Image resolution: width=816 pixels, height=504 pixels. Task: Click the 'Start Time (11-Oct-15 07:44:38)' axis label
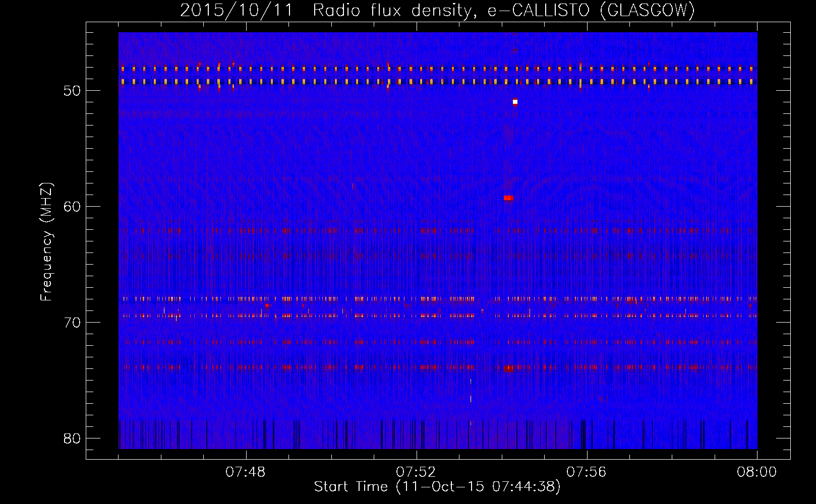(437, 486)
